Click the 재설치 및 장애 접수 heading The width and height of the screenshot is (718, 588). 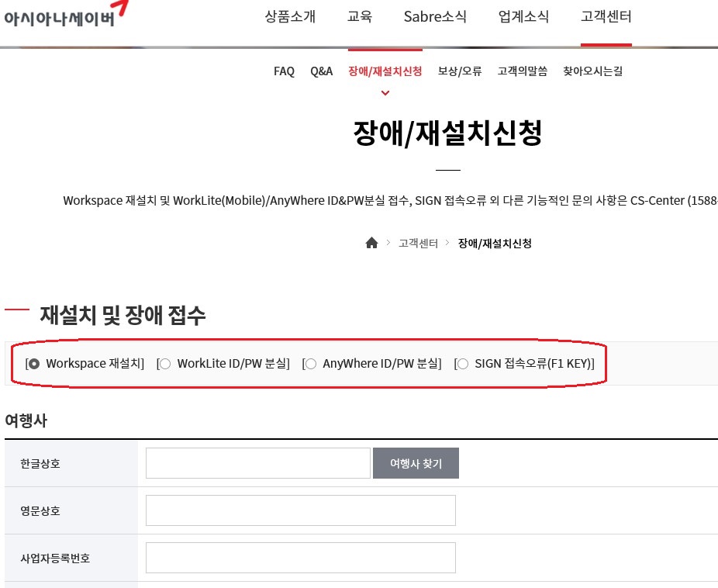123,315
